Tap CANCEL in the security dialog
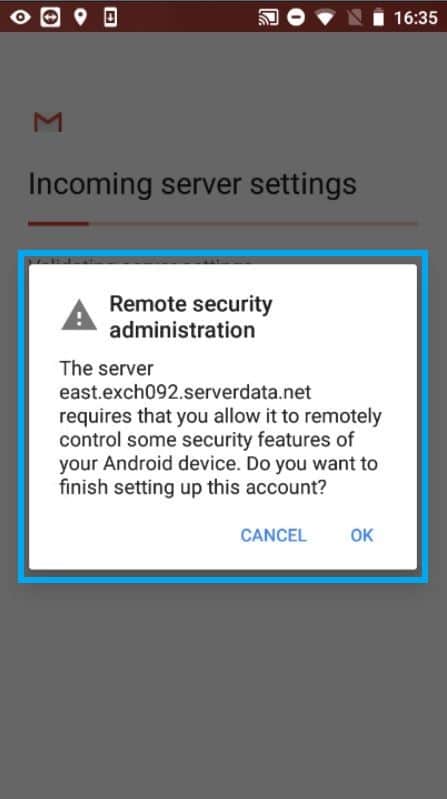Viewport: 447px width, 799px height. pyautogui.click(x=273, y=535)
